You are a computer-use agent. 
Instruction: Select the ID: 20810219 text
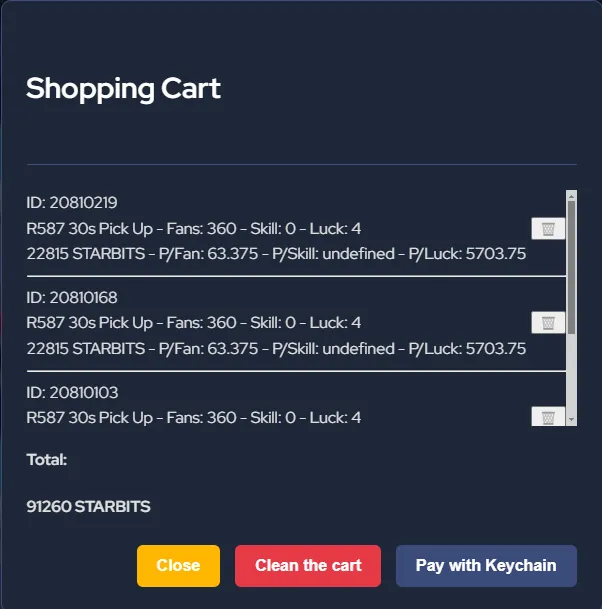72,203
